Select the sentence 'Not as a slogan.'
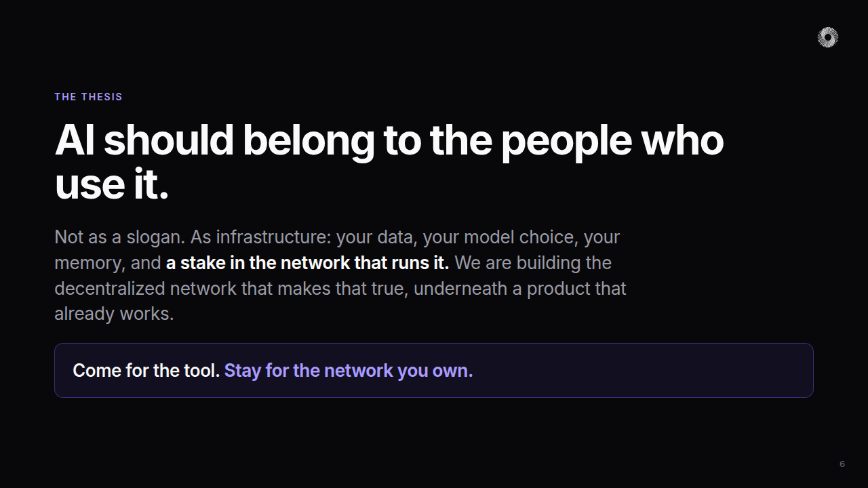The width and height of the screenshot is (868, 488). click(x=119, y=237)
